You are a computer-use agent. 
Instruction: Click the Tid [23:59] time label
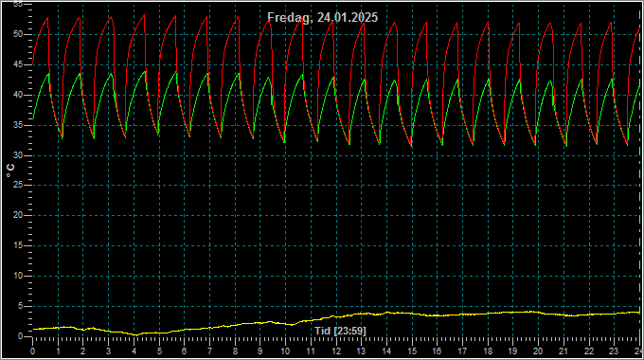(x=340, y=331)
